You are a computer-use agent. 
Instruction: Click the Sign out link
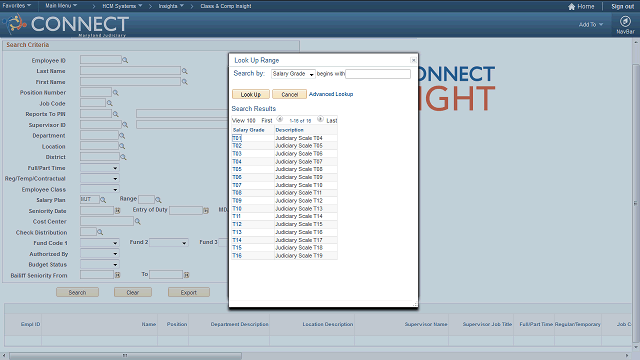(622, 7)
